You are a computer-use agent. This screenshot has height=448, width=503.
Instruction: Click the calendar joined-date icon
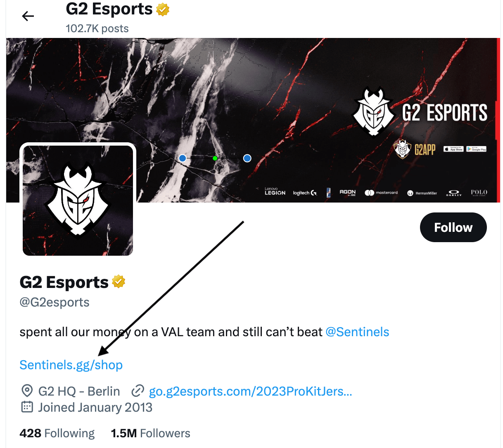click(x=27, y=407)
